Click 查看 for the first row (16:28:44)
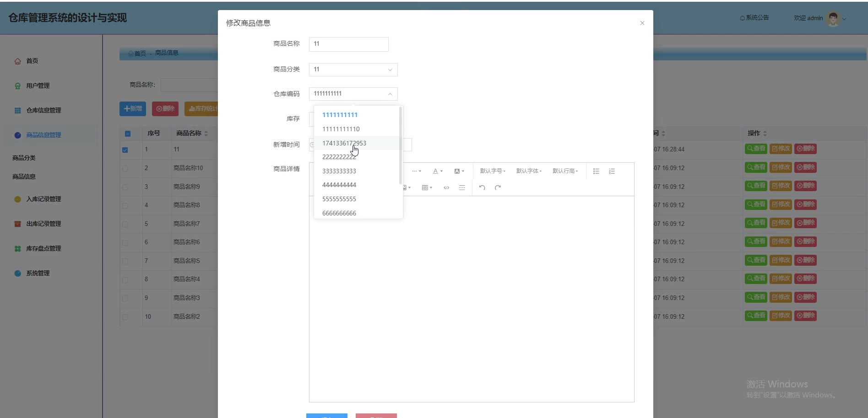 tap(756, 149)
